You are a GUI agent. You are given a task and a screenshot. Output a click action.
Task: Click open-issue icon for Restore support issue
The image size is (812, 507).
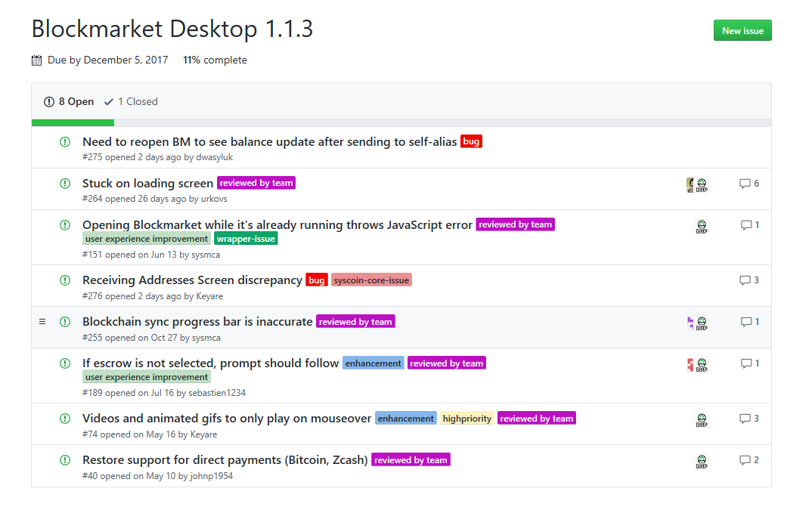pyautogui.click(x=65, y=460)
